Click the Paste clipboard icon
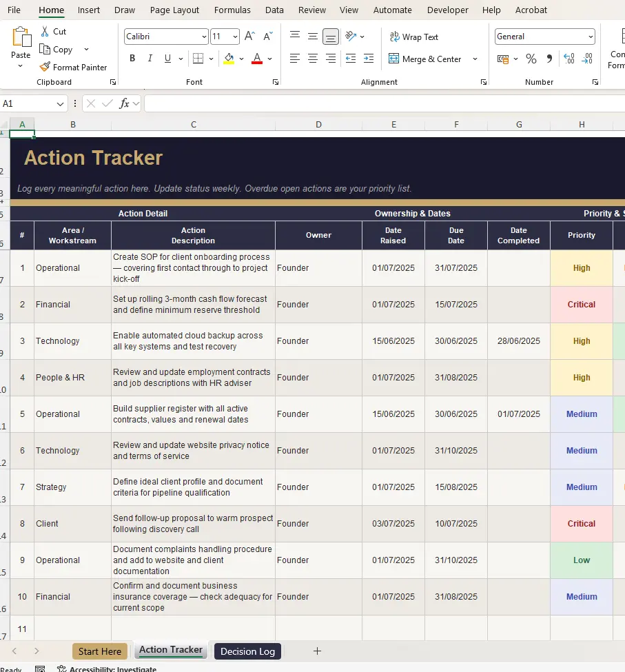 [21, 37]
